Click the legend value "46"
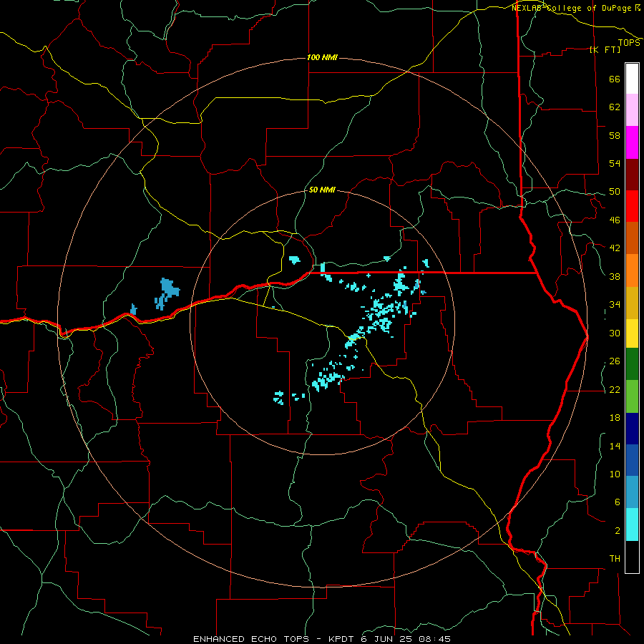The width and height of the screenshot is (644, 644). coord(615,220)
